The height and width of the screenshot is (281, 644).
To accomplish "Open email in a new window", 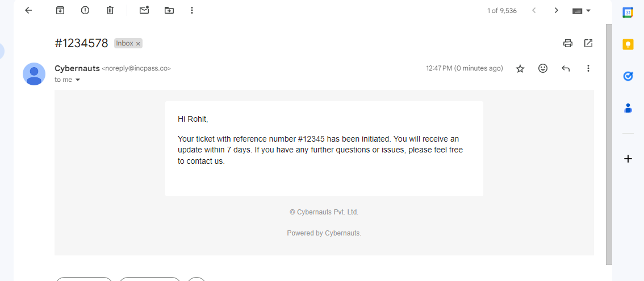I will click(588, 43).
